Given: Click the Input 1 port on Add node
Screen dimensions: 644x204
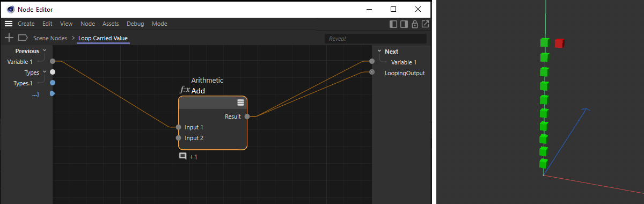Looking at the screenshot, I should tap(178, 127).
